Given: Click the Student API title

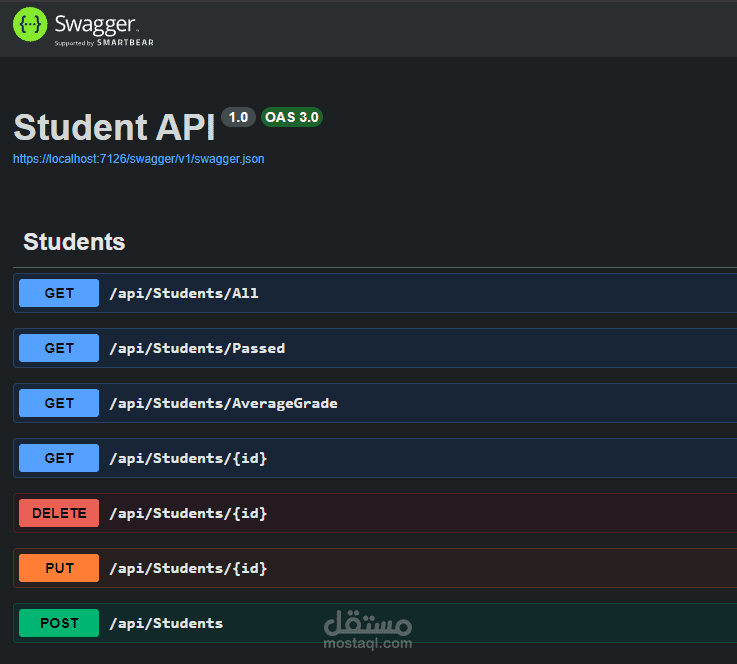Looking at the screenshot, I should pos(114,127).
